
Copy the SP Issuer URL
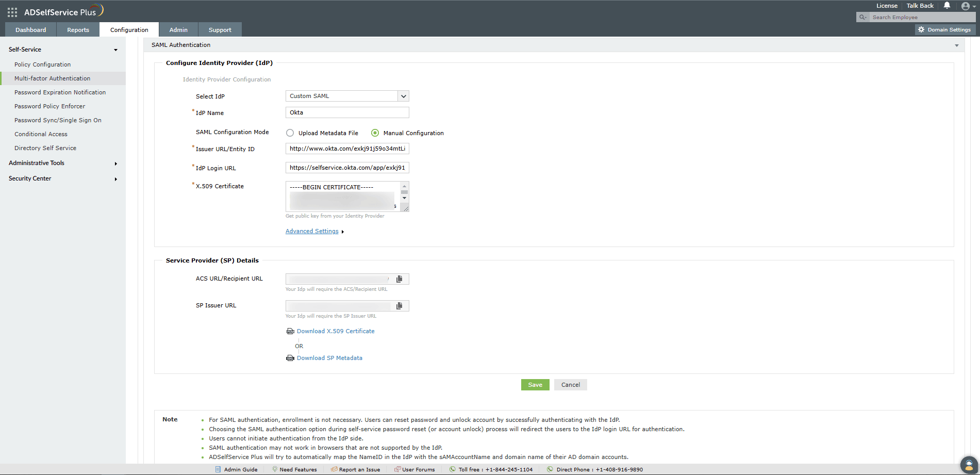tap(399, 306)
